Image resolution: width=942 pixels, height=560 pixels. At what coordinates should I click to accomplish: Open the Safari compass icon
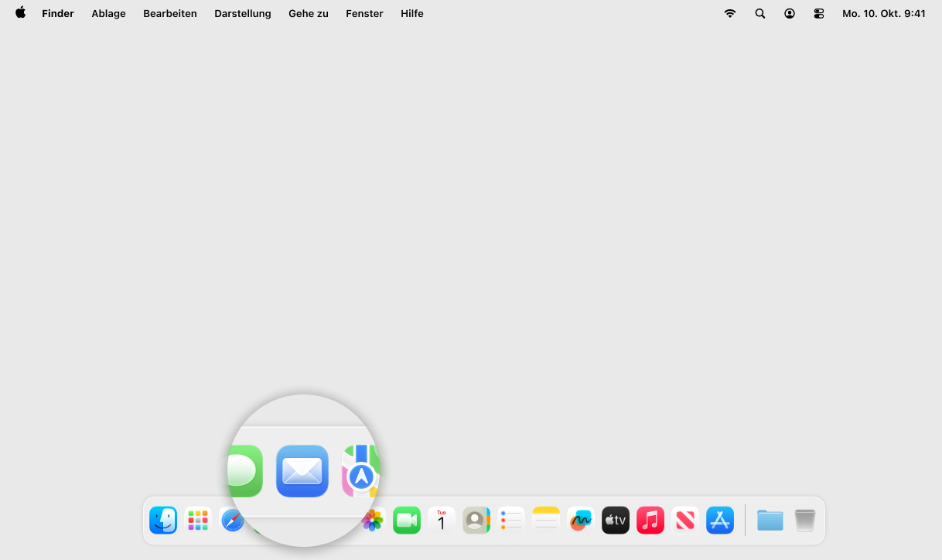[x=231, y=521]
